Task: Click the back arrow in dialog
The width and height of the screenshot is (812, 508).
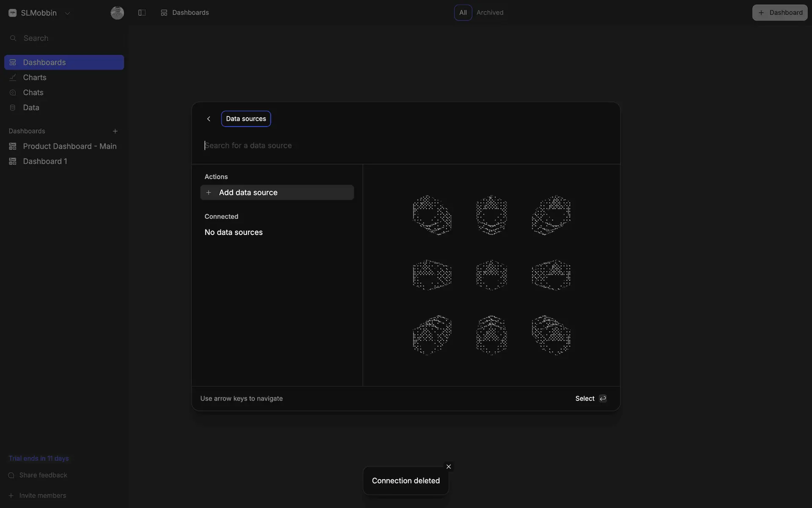Action: pos(208,119)
